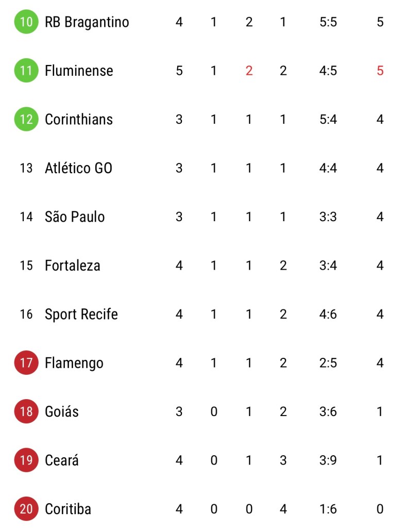
Task: Open RB Bragantino team page
Action: pos(87,22)
